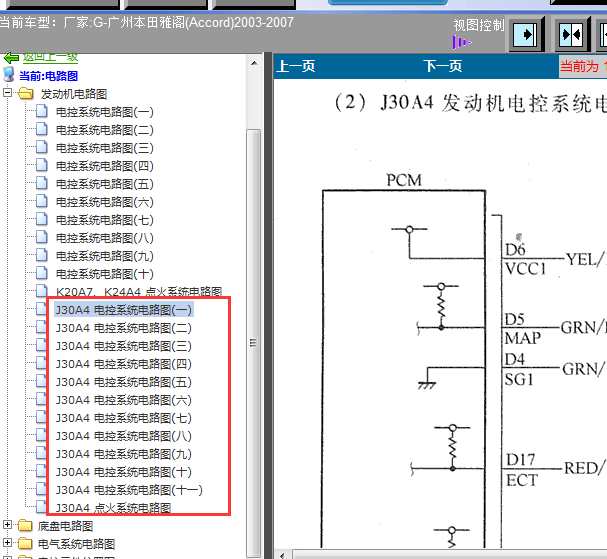Click the 视图控制 label
The image size is (607, 559).
(479, 25)
